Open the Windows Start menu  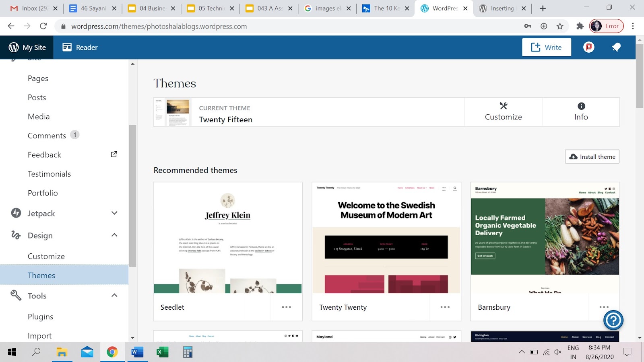(x=12, y=352)
